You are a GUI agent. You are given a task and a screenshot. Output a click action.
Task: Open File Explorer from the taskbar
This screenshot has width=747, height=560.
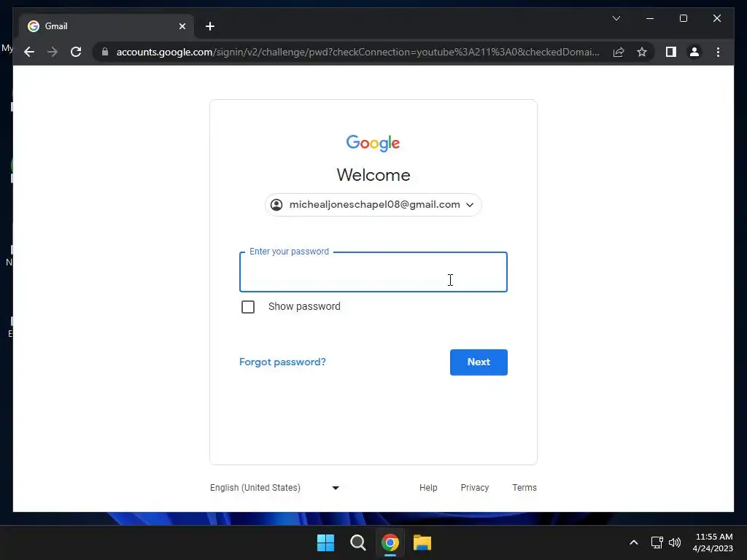pyautogui.click(x=422, y=542)
